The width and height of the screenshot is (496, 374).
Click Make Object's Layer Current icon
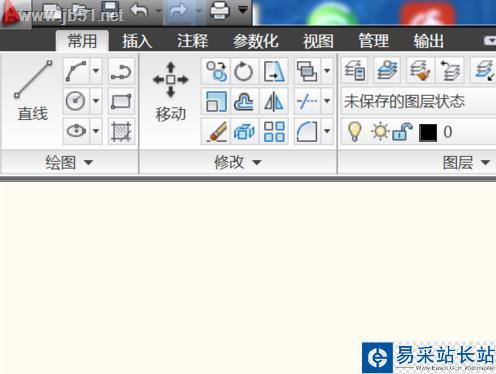click(387, 70)
